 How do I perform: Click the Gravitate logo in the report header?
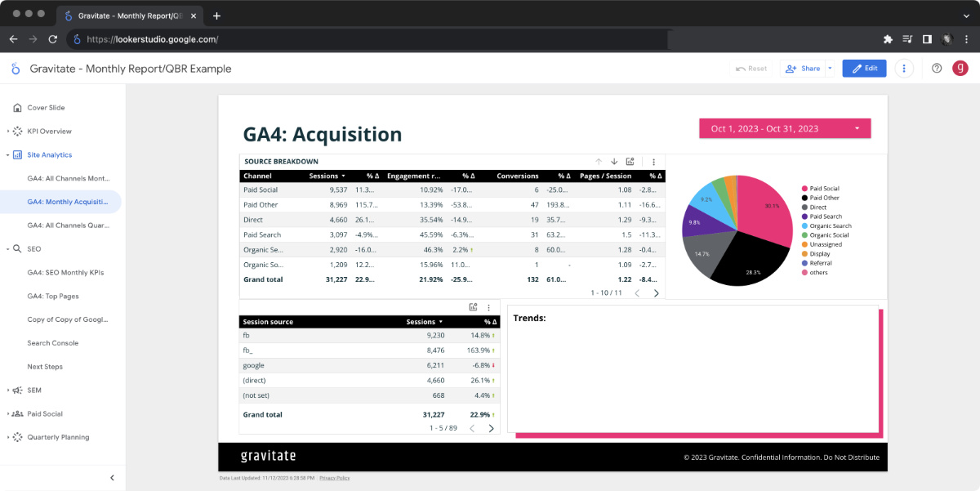click(x=15, y=69)
